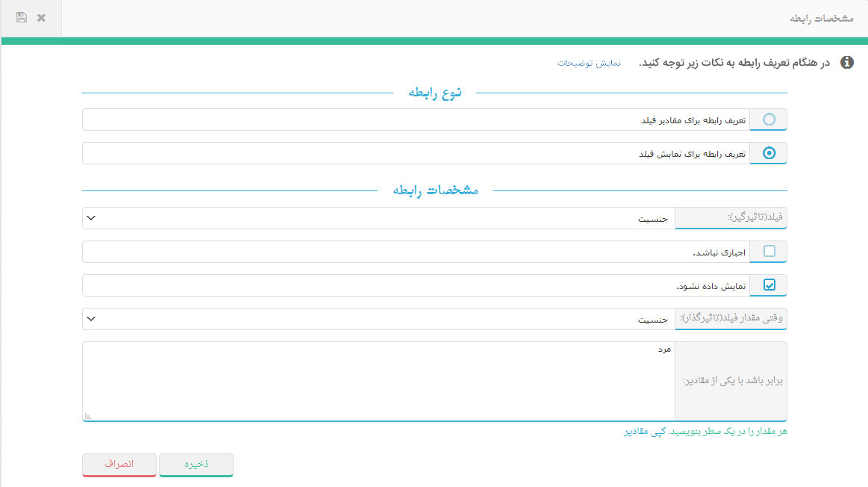Viewport: 868px width, 487px height.
Task: Click the مشخصات رابطه title text in header
Action: (822, 18)
